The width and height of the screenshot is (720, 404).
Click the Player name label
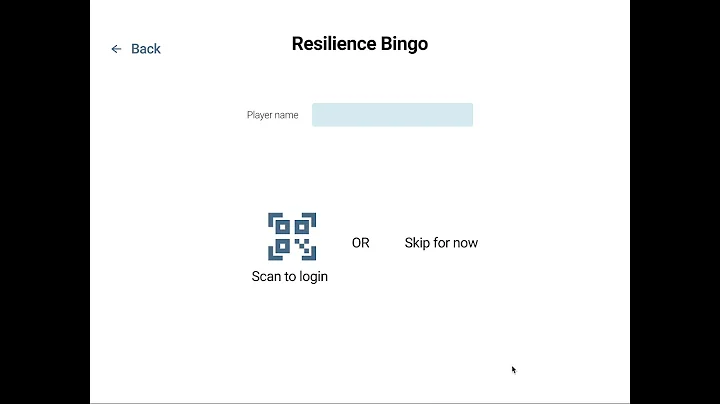point(272,115)
